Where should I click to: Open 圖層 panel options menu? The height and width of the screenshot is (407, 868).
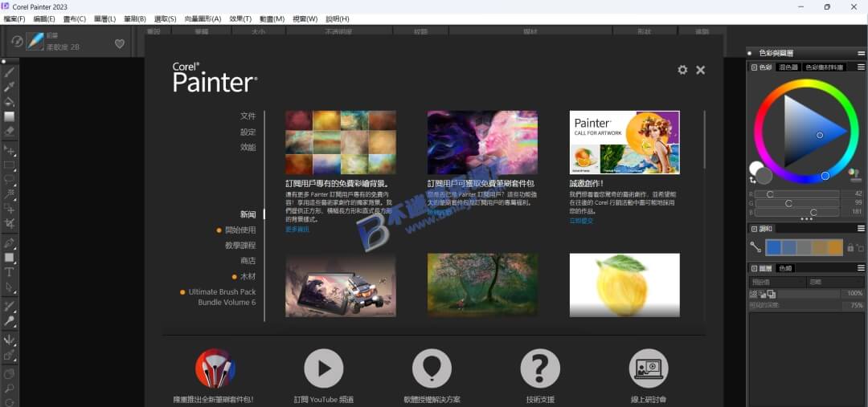(862, 268)
